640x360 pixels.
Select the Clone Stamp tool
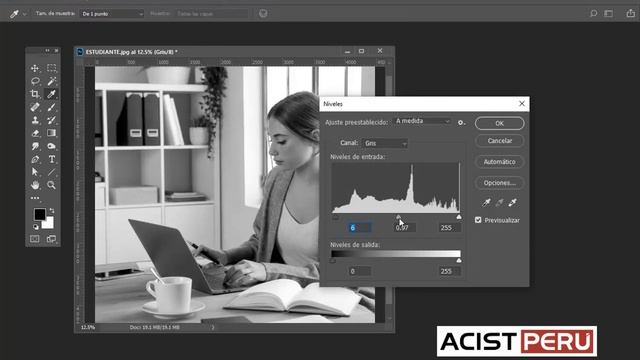point(35,120)
